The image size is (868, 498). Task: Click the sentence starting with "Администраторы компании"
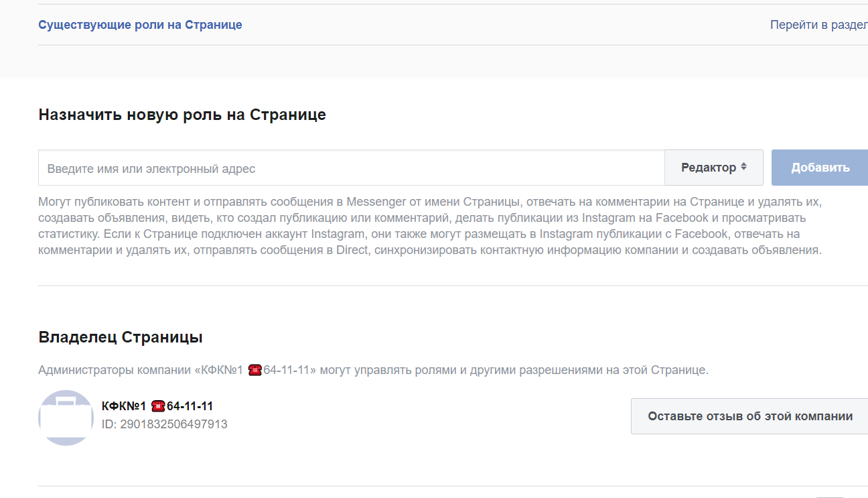pyautogui.click(x=373, y=370)
